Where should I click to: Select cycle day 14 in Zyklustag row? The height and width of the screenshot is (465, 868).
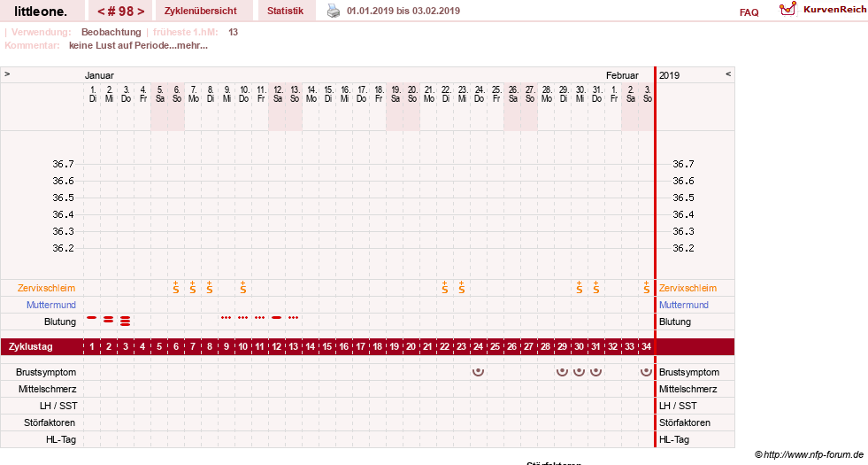point(310,346)
